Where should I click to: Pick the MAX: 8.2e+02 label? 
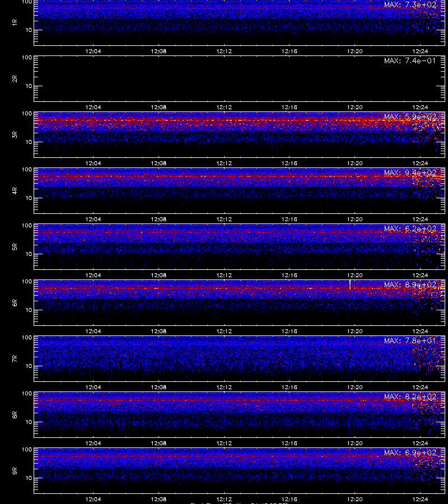pos(410,397)
